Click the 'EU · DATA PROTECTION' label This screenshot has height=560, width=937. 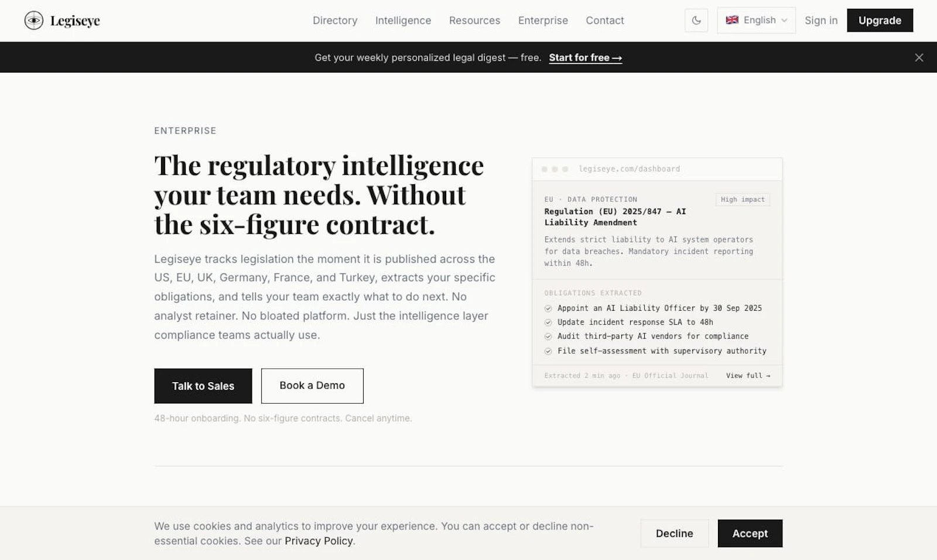click(590, 200)
